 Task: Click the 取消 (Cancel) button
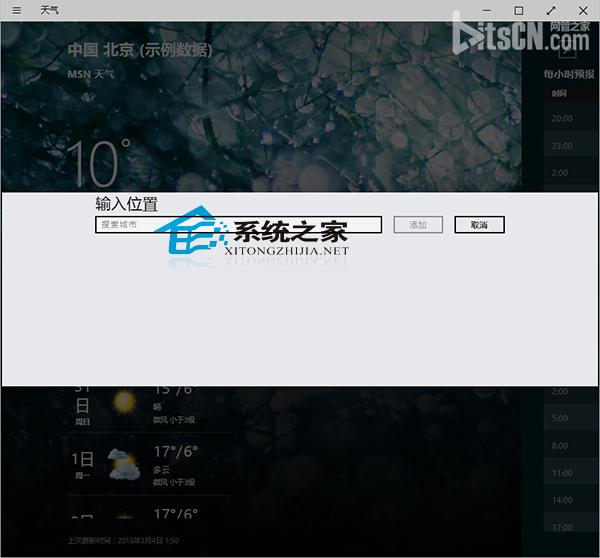[479, 225]
